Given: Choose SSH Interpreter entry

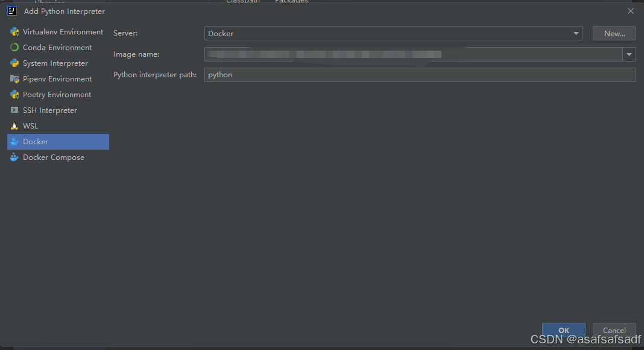Looking at the screenshot, I should (x=58, y=110).
